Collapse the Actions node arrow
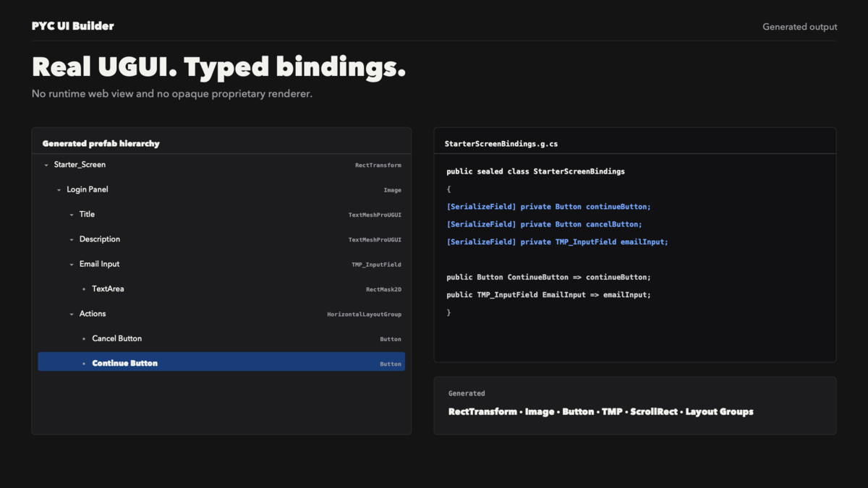The image size is (868, 488). pos(72,314)
